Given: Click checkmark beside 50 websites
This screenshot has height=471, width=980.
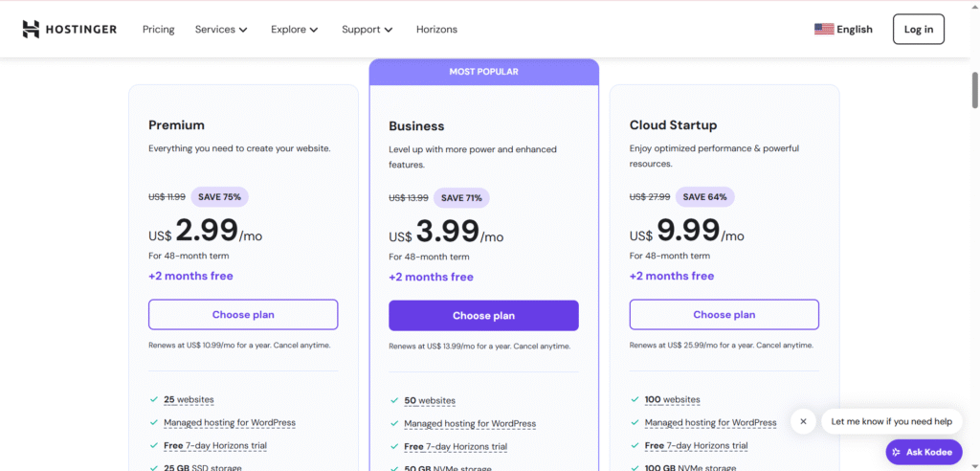Looking at the screenshot, I should [394, 400].
